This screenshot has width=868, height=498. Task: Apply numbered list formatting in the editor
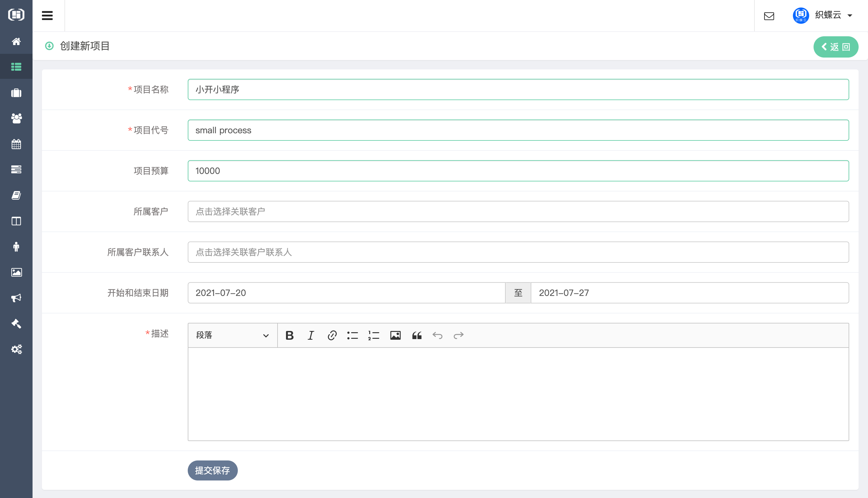(373, 335)
